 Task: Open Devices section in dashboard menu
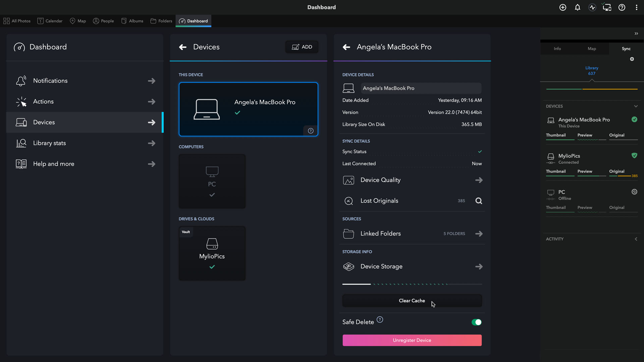point(85,122)
